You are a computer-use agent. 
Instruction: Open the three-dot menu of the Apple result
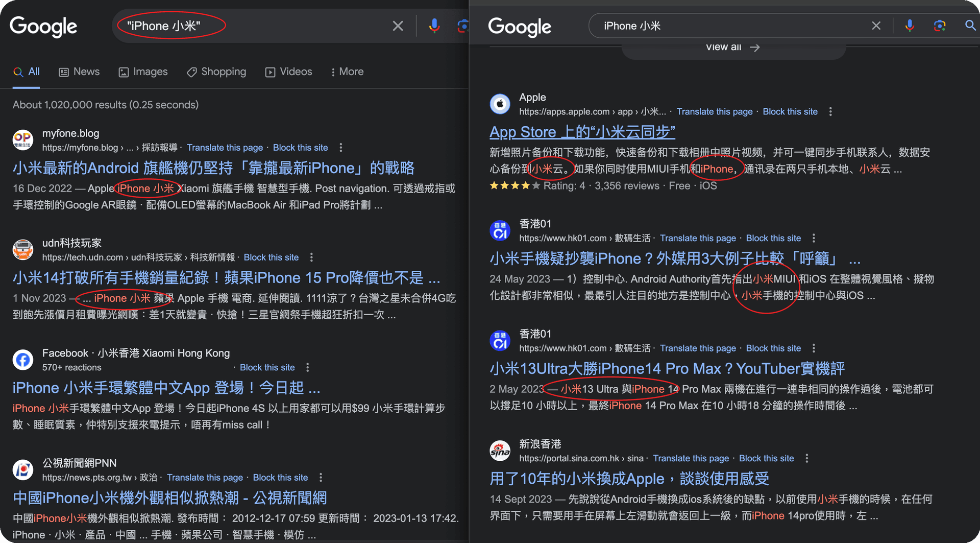click(830, 111)
